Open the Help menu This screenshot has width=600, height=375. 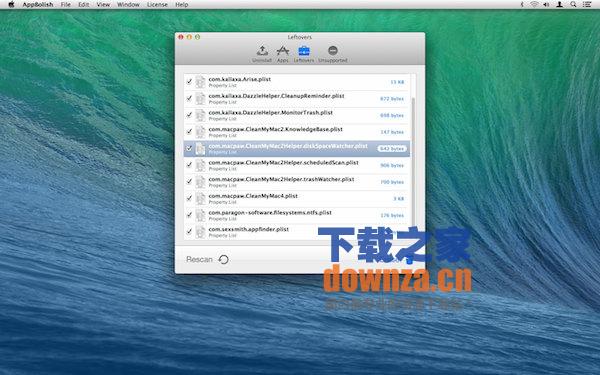pyautogui.click(x=181, y=5)
